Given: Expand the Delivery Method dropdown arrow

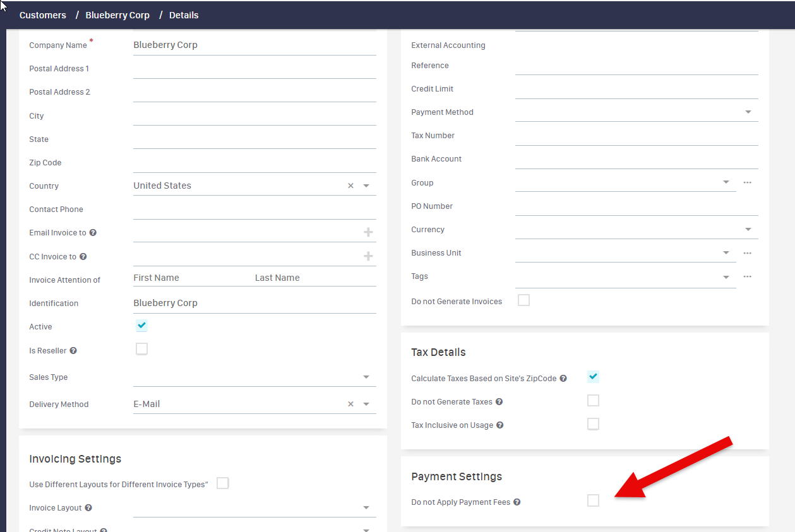Looking at the screenshot, I should 366,404.
